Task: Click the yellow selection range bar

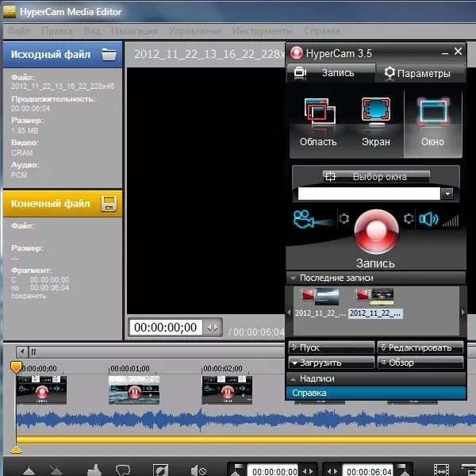Action: coord(246,440)
